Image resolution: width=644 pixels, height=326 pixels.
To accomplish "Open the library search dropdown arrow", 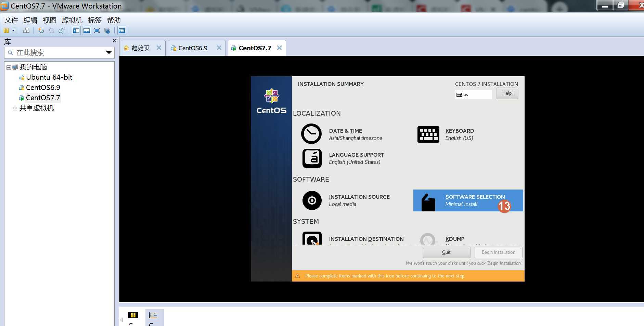I will (x=109, y=53).
